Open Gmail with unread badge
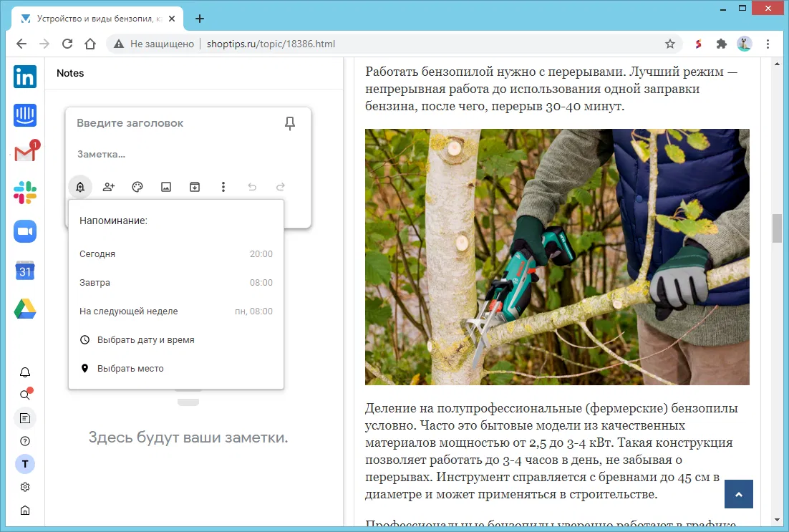 (26, 153)
